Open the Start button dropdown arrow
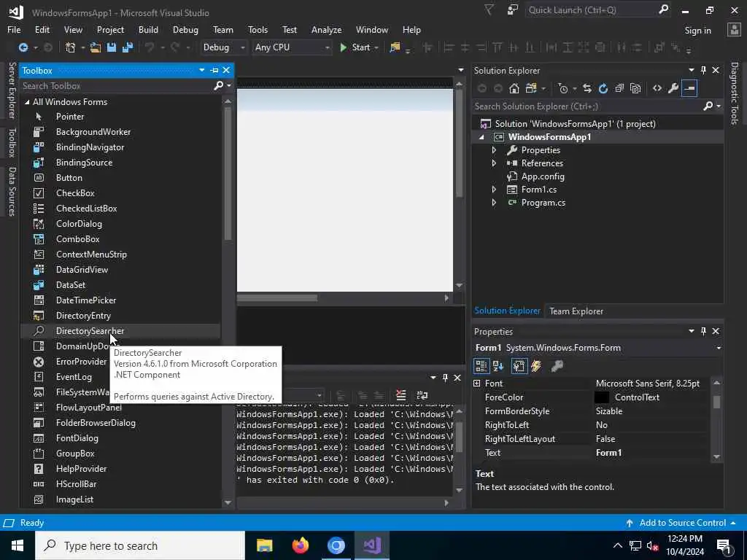 (376, 47)
